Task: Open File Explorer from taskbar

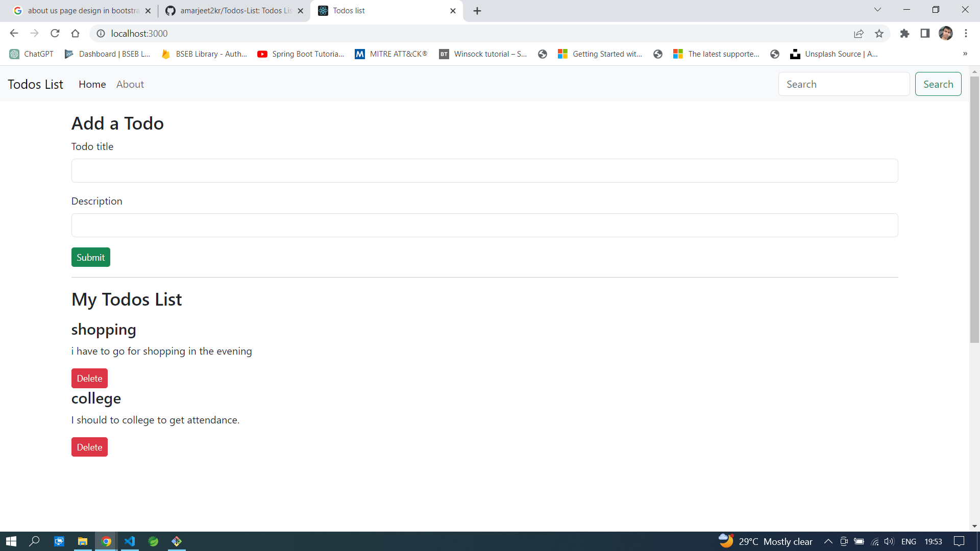Action: tap(82, 541)
